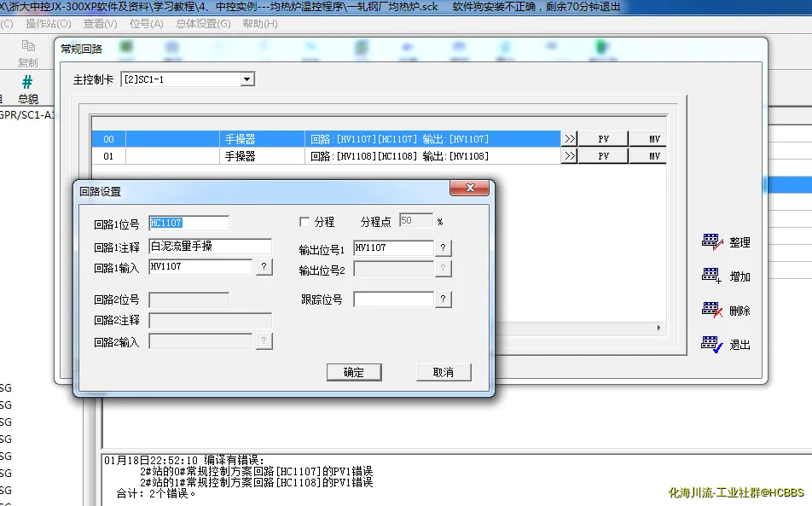The image size is (812, 506).
Task: Click the 回路1注释 input field
Action: 210,247
